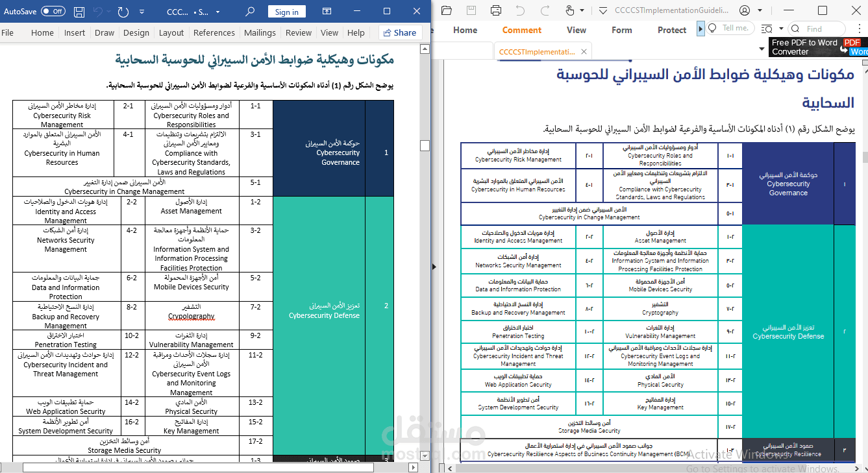Close the CCCCSTImplementati... document tab
This screenshot has height=473, width=868.
pos(584,52)
